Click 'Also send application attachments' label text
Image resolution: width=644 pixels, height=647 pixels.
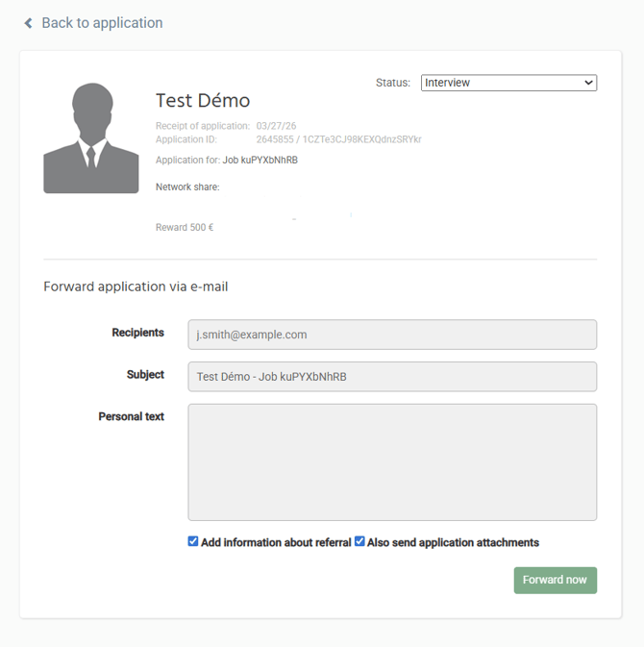pyautogui.click(x=453, y=543)
